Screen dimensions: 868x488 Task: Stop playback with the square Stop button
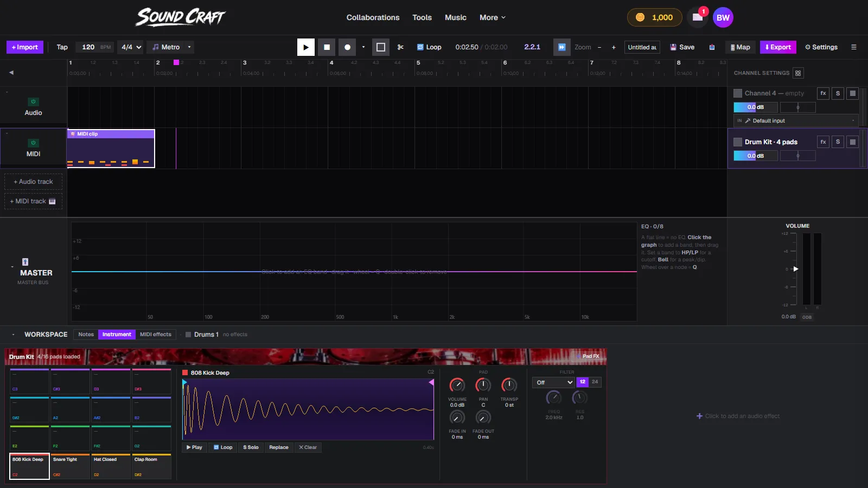[x=327, y=47]
